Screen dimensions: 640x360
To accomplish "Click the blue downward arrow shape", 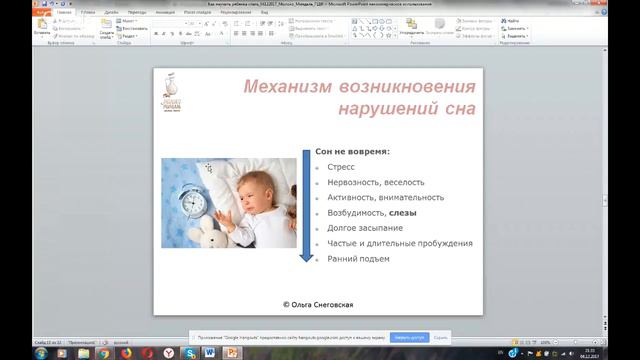I will point(306,205).
